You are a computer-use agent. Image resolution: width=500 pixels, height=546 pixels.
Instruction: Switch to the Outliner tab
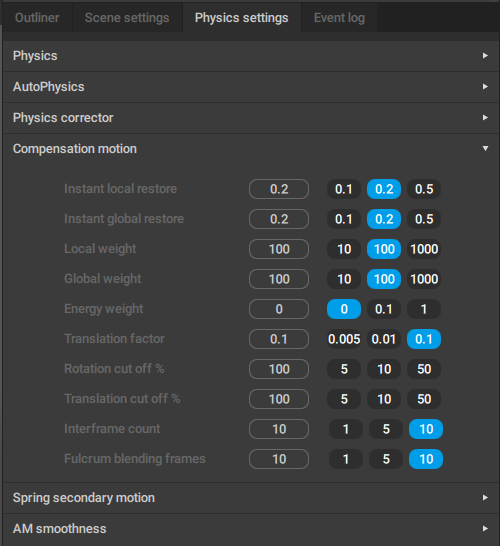[x=37, y=18]
